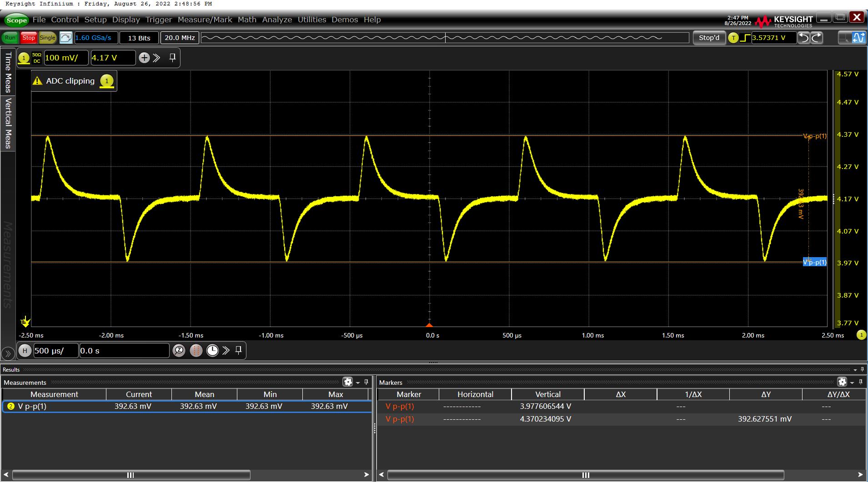This screenshot has height=482, width=868.
Task: Open the File menu
Action: 39,20
